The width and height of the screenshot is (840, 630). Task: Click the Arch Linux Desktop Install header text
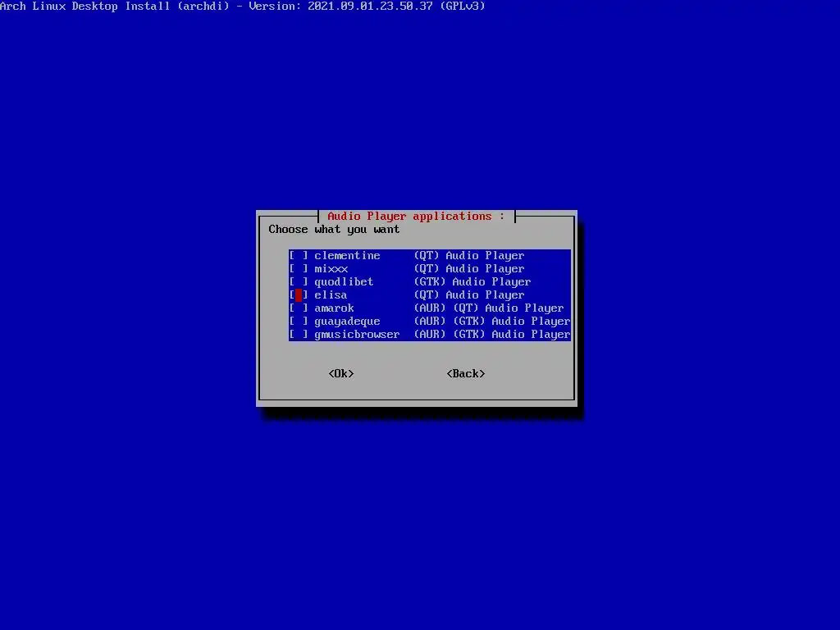(x=243, y=7)
